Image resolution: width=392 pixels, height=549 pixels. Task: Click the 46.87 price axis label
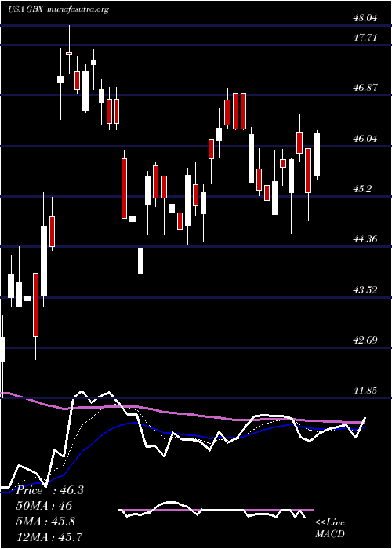pyautogui.click(x=365, y=88)
